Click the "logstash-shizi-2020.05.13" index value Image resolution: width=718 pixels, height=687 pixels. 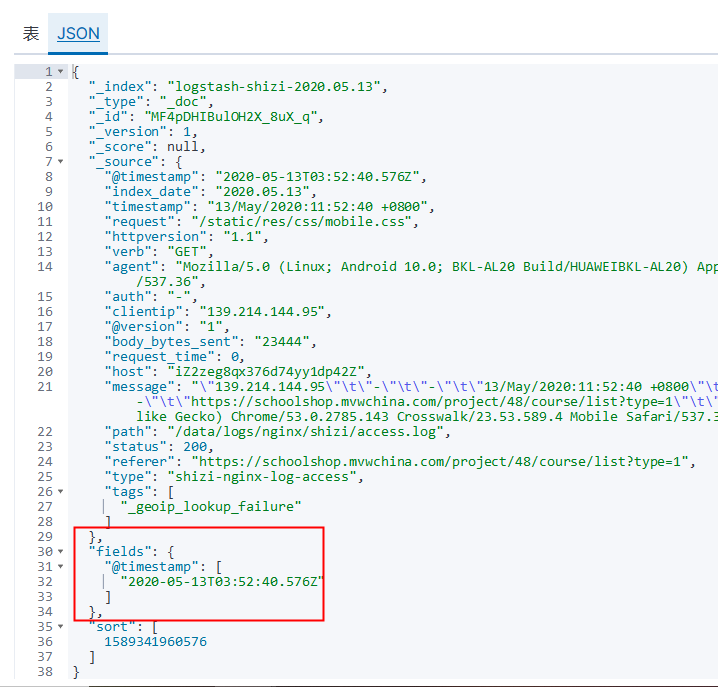pyautogui.click(x=276, y=87)
